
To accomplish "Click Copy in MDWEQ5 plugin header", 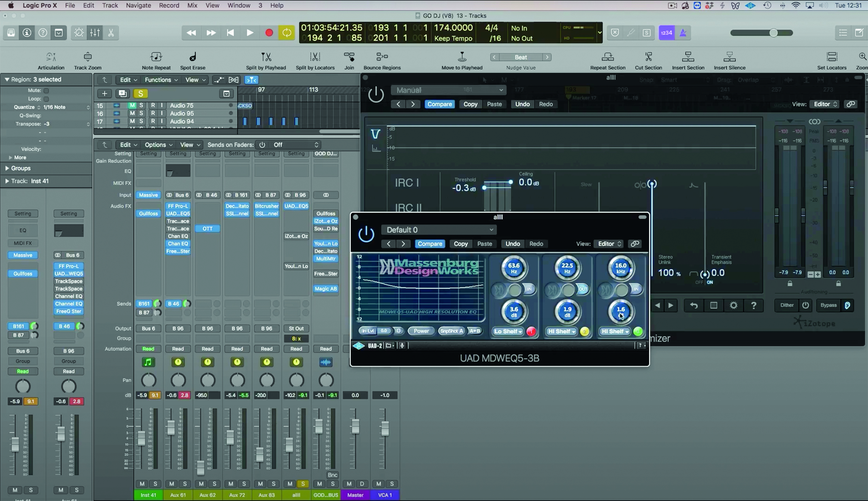I will (x=460, y=244).
